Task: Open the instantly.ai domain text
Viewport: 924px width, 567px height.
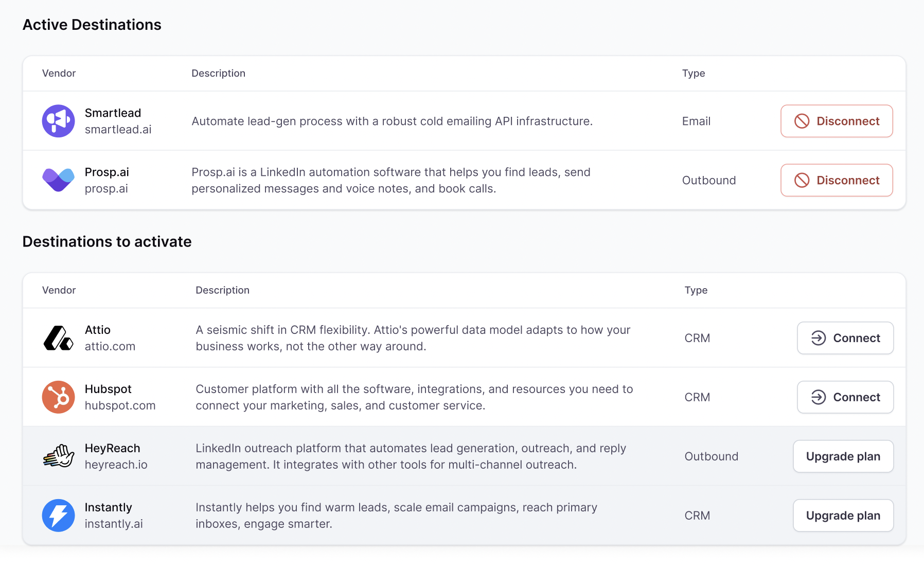Action: coord(114,524)
